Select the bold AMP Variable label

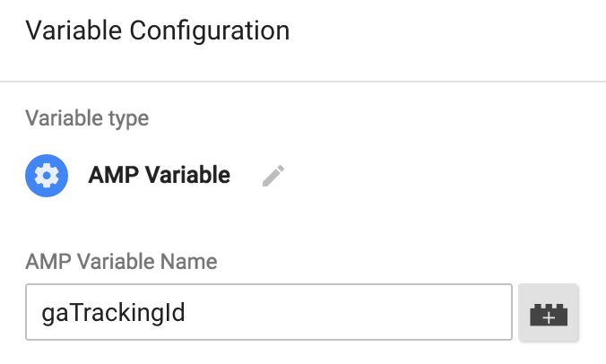(160, 175)
